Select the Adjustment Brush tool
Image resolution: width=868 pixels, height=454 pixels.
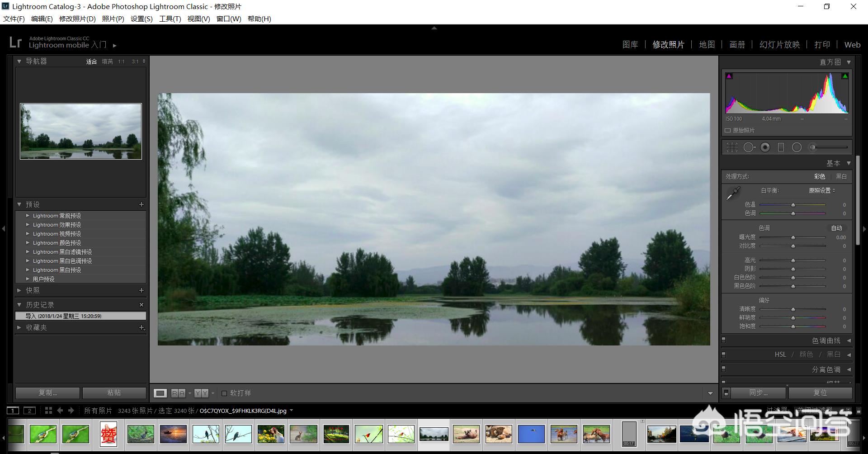(x=829, y=147)
